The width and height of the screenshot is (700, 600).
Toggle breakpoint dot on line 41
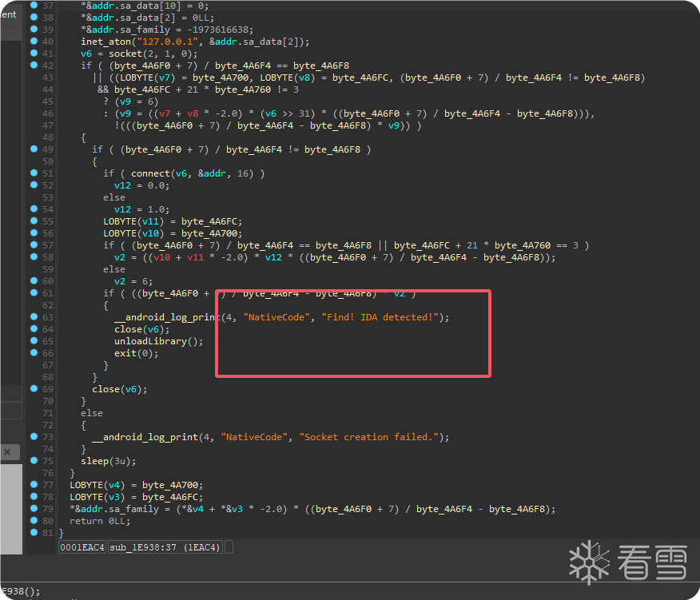click(x=34, y=53)
